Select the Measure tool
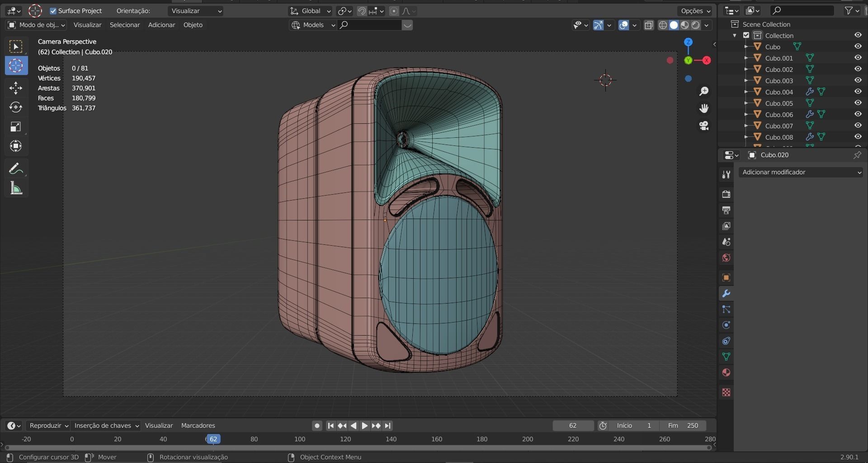 16,188
